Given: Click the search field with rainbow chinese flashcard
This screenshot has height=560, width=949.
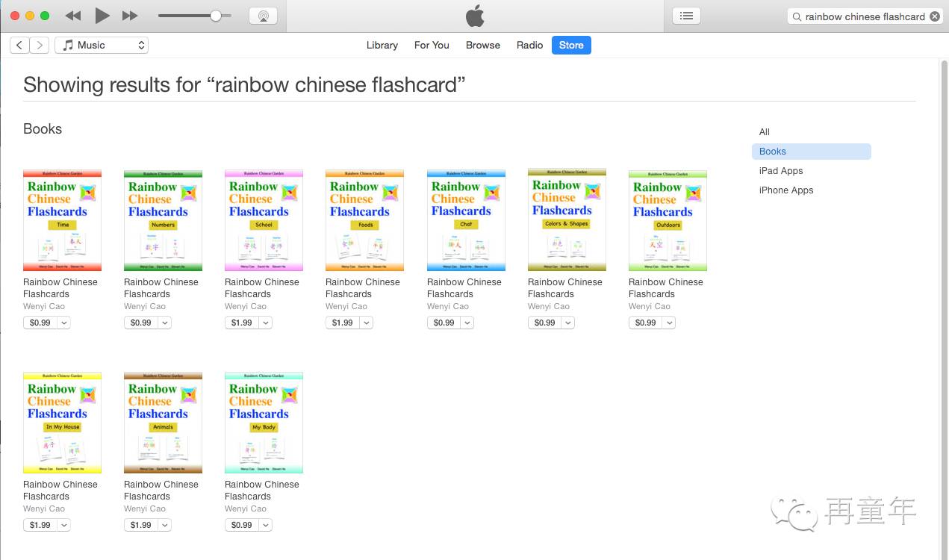Looking at the screenshot, I should [x=865, y=16].
